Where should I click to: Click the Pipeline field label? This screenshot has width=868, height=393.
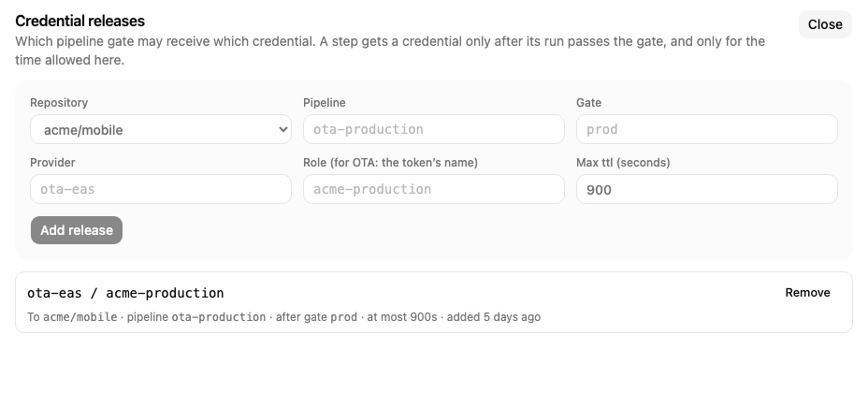click(325, 103)
